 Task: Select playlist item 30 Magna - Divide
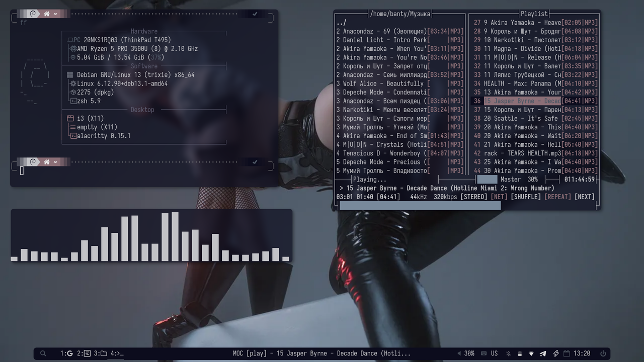[535, 49]
